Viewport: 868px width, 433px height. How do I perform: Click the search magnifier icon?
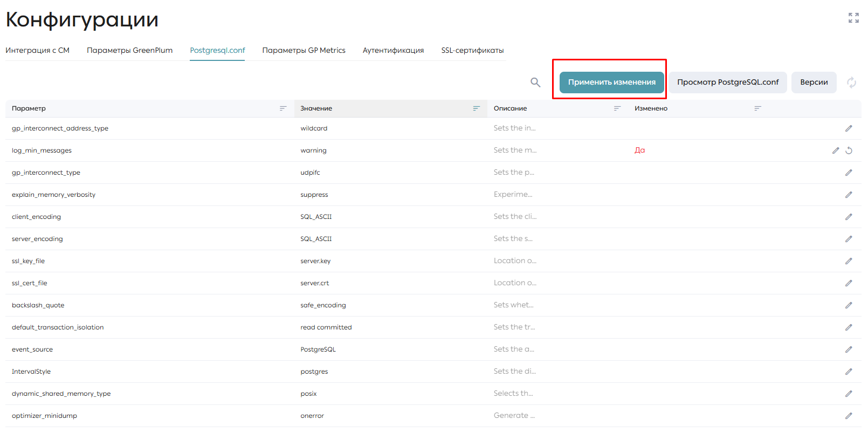[535, 83]
